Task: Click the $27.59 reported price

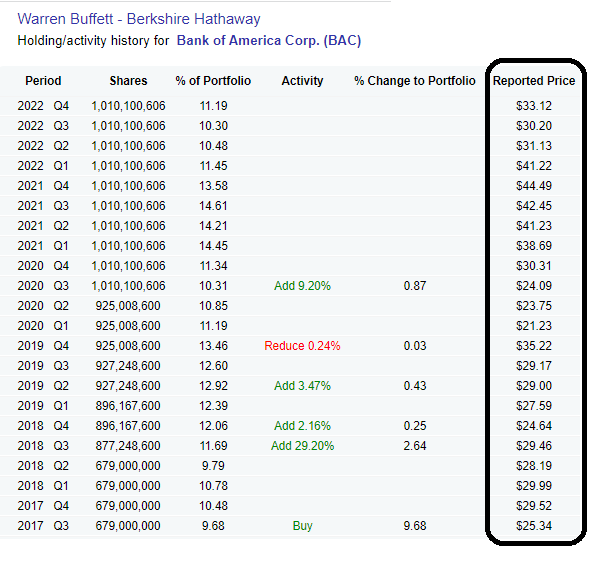Action: pos(534,406)
